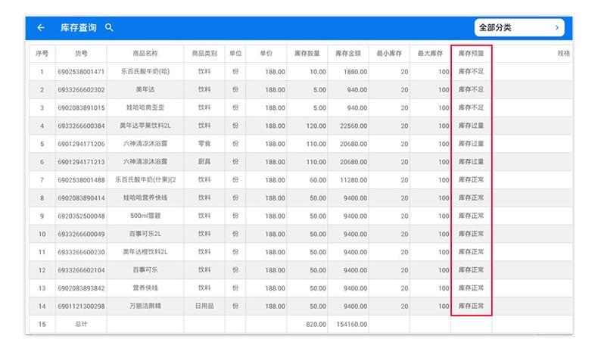Screen dimensions: 598x364
Task: Click 万丽洁厕精 product name
Action: [x=145, y=306]
